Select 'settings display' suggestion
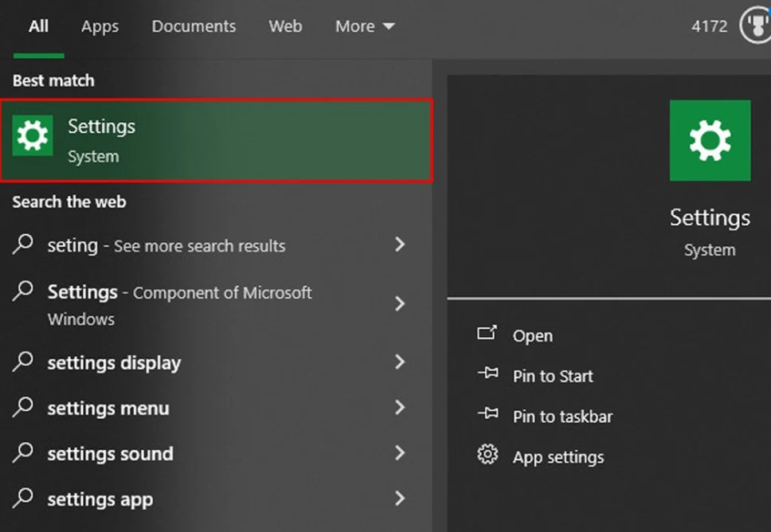Viewport: 771px width, 532px height. tap(114, 363)
